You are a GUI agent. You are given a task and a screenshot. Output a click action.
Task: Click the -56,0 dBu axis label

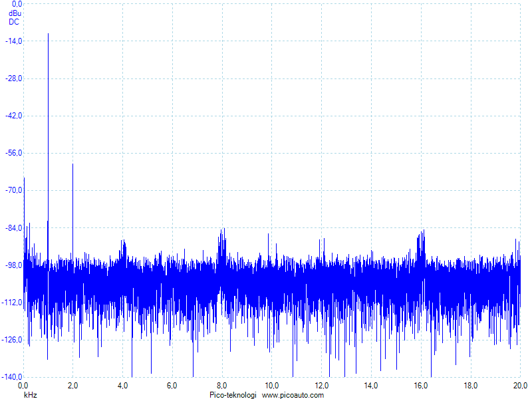coord(14,153)
